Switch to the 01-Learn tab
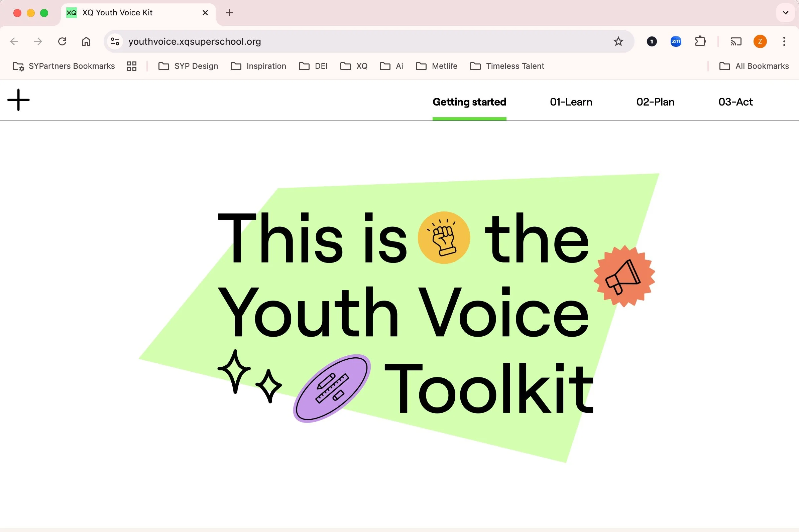 click(x=571, y=102)
